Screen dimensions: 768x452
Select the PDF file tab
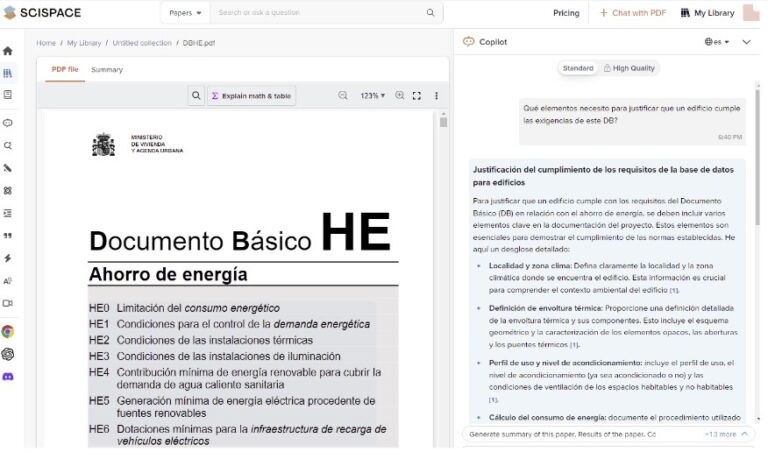[x=65, y=70]
